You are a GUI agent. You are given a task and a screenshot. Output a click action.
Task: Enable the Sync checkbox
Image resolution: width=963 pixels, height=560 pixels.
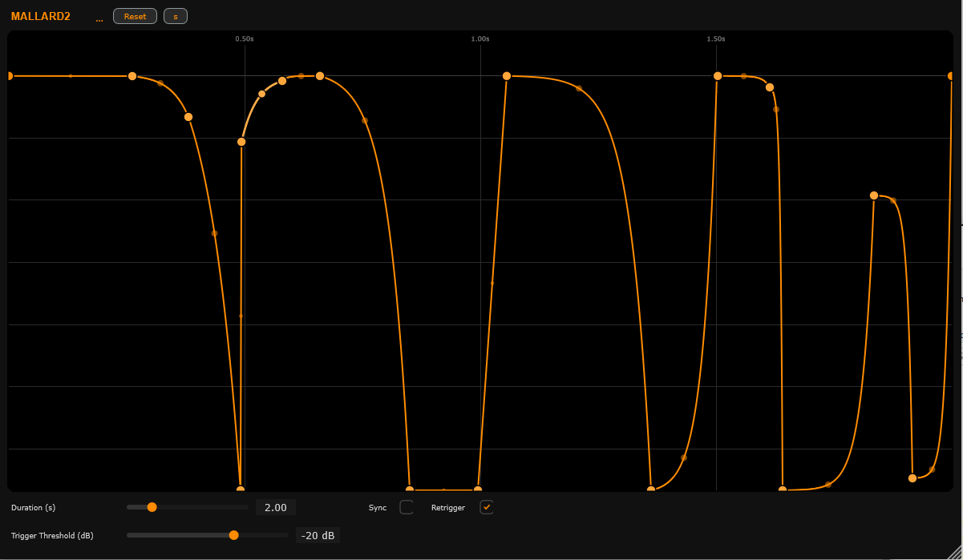pos(407,507)
